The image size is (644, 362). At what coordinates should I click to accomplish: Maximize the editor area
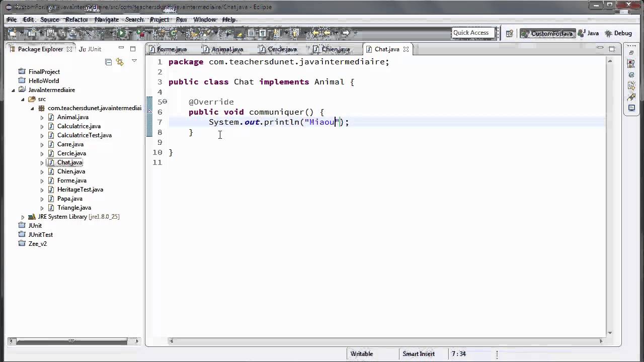[x=612, y=49]
